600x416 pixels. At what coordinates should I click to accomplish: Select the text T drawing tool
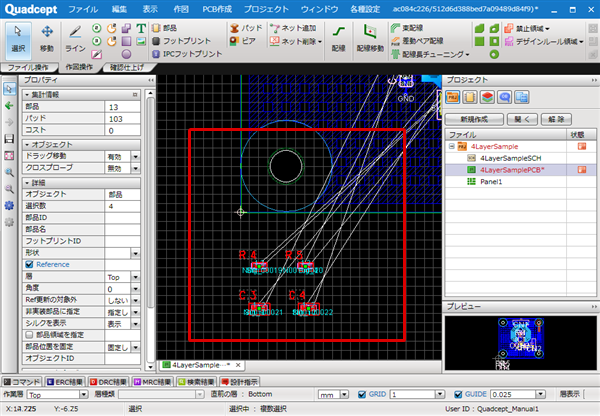141,28
